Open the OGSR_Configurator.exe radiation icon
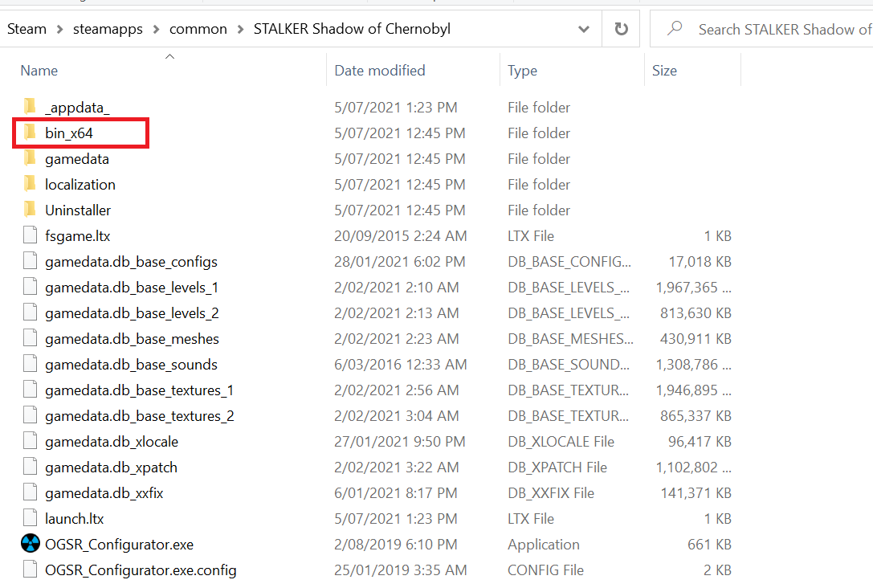 pyautogui.click(x=30, y=544)
